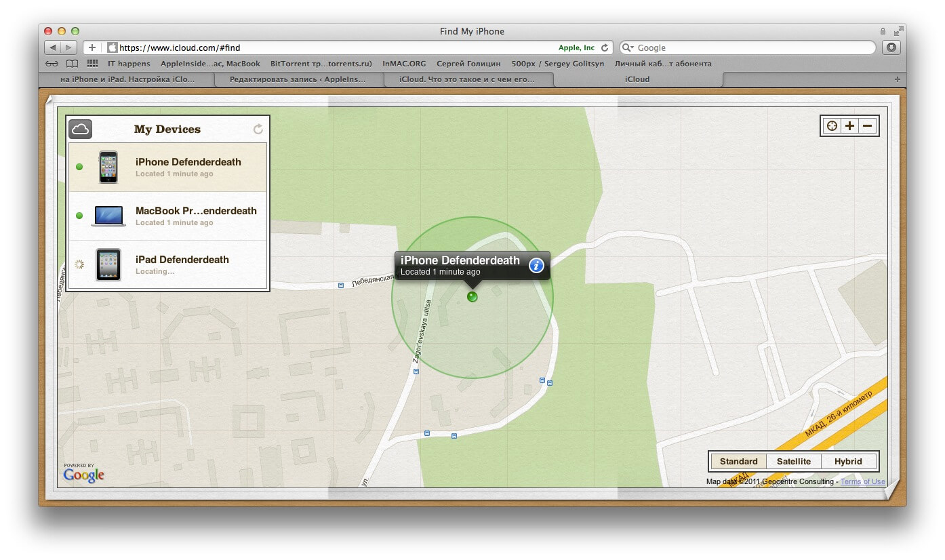
Task: Switch map to Satellite view
Action: point(794,462)
